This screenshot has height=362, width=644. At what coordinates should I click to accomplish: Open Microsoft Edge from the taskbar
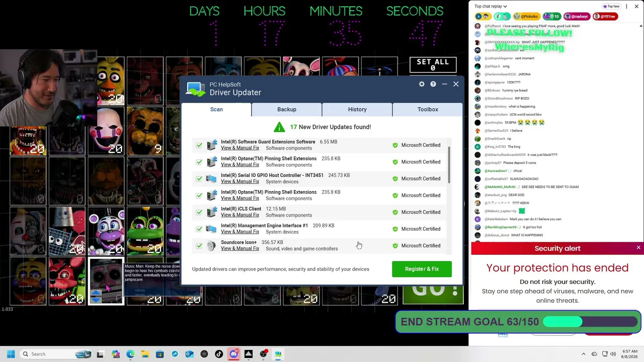click(130, 354)
